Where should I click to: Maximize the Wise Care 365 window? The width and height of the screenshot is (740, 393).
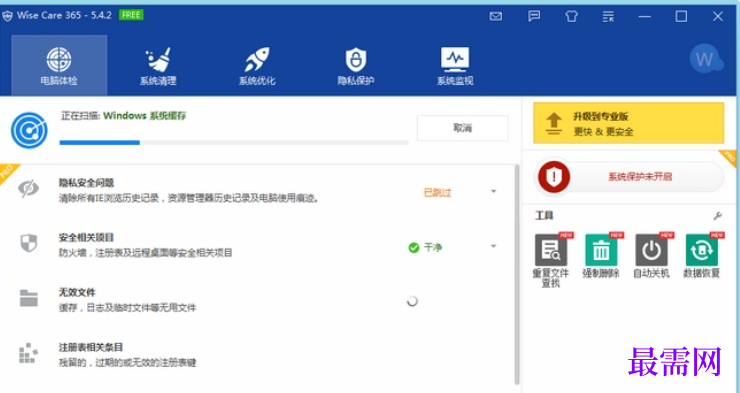tap(681, 17)
